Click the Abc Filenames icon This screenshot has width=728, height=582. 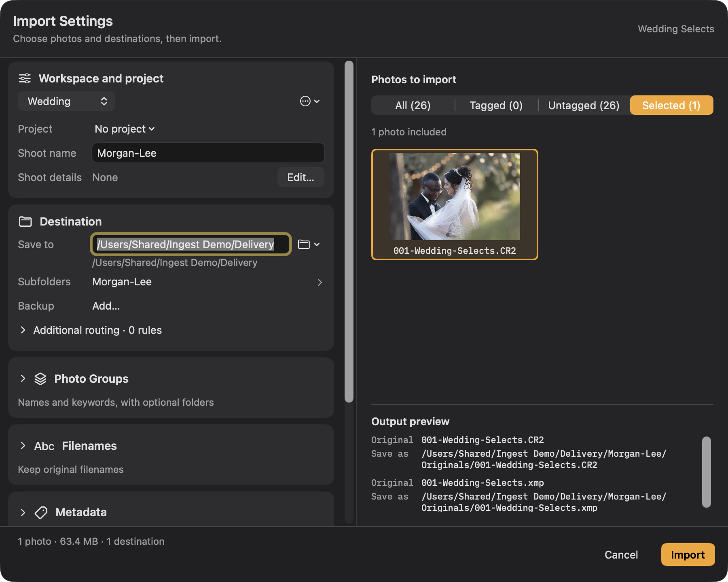tap(44, 446)
